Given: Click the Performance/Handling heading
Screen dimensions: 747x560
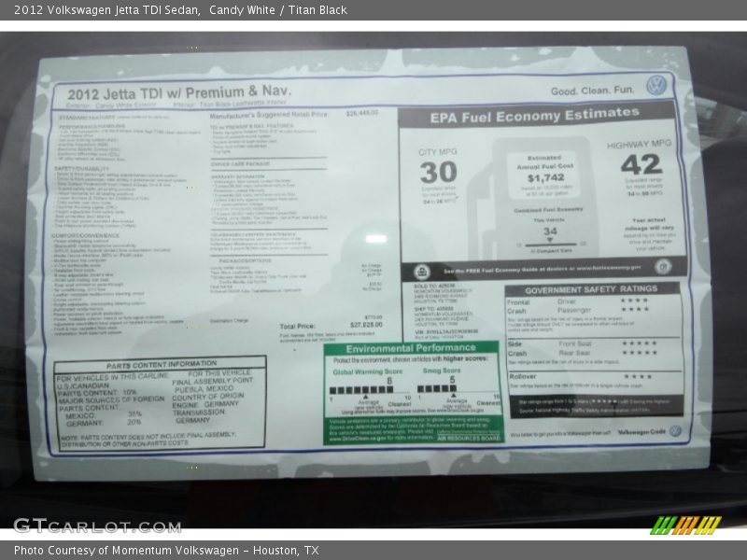Looking at the screenshot, I should (92, 127).
